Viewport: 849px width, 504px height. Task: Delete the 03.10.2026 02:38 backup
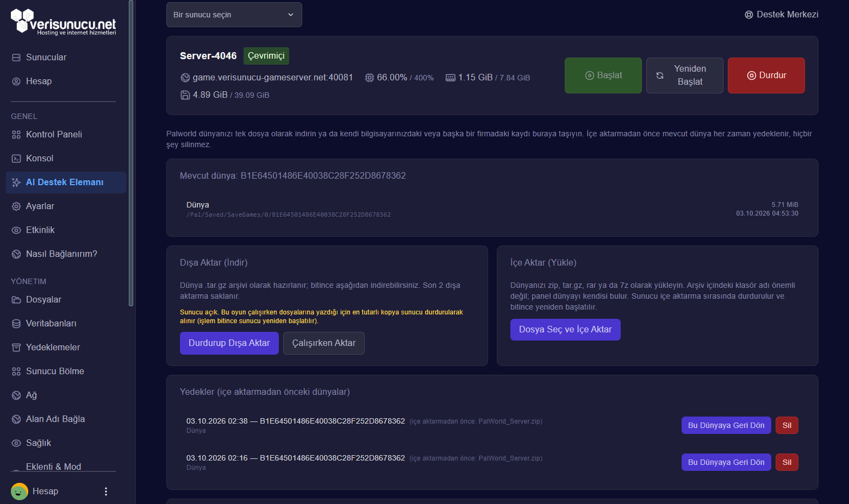(x=787, y=425)
